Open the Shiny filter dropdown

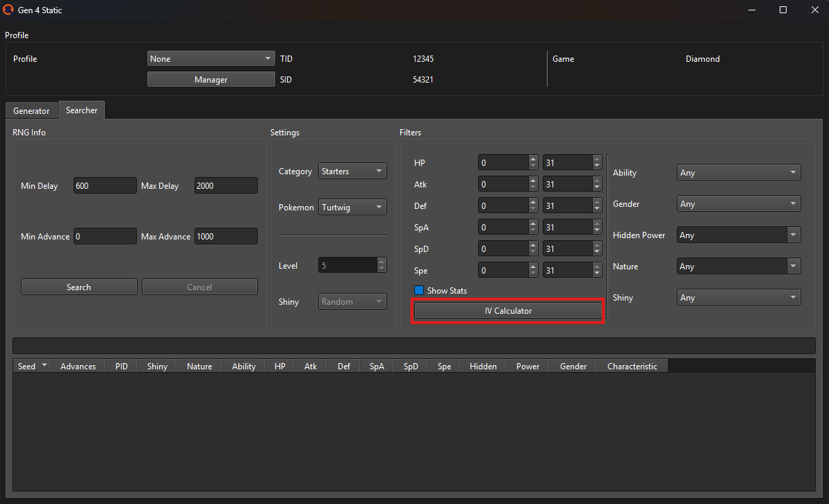(x=739, y=297)
